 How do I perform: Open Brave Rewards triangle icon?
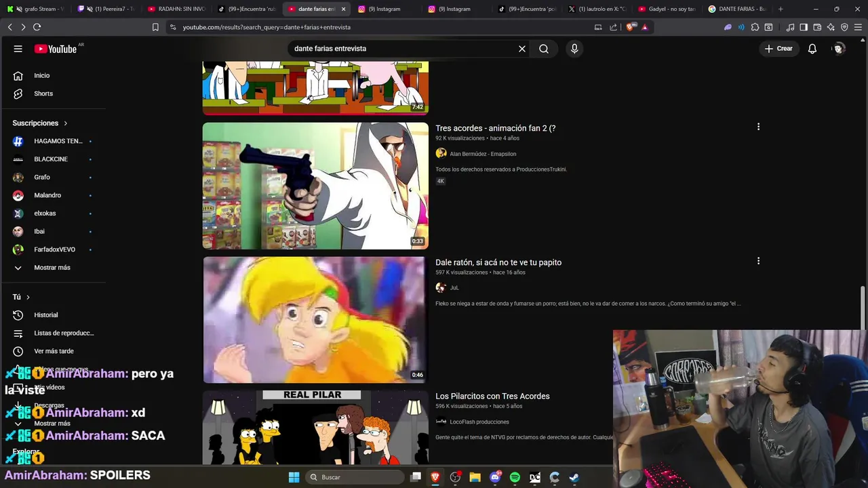(x=645, y=27)
